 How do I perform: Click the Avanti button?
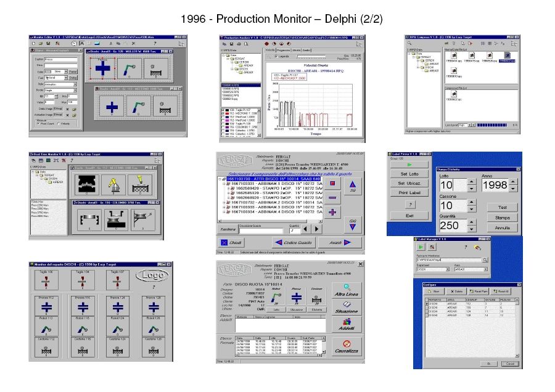pyautogui.click(x=340, y=242)
